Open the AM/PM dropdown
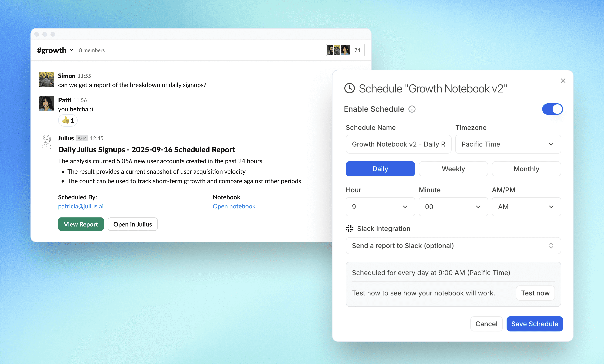The image size is (604, 364). [526, 207]
